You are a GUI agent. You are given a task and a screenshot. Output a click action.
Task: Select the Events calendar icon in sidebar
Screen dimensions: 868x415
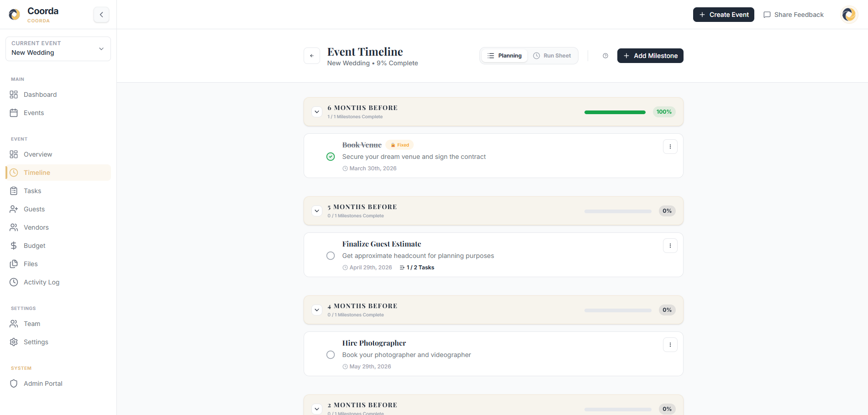pos(14,113)
